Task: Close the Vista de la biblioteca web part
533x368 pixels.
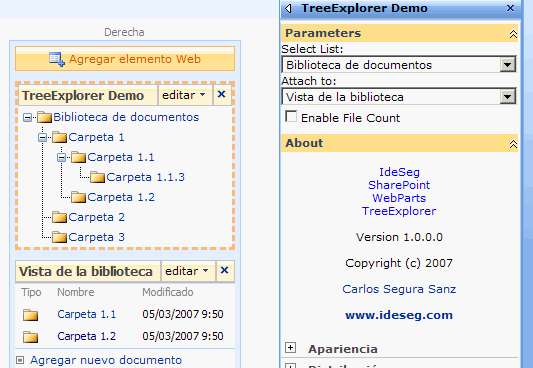Action: pos(224,270)
